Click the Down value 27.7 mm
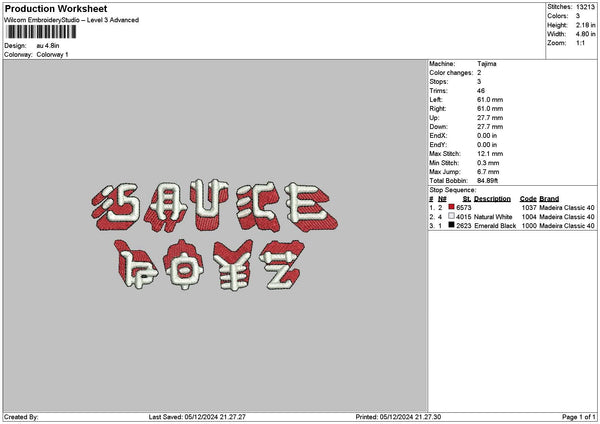Image resolution: width=600 pixels, height=424 pixels. click(490, 127)
